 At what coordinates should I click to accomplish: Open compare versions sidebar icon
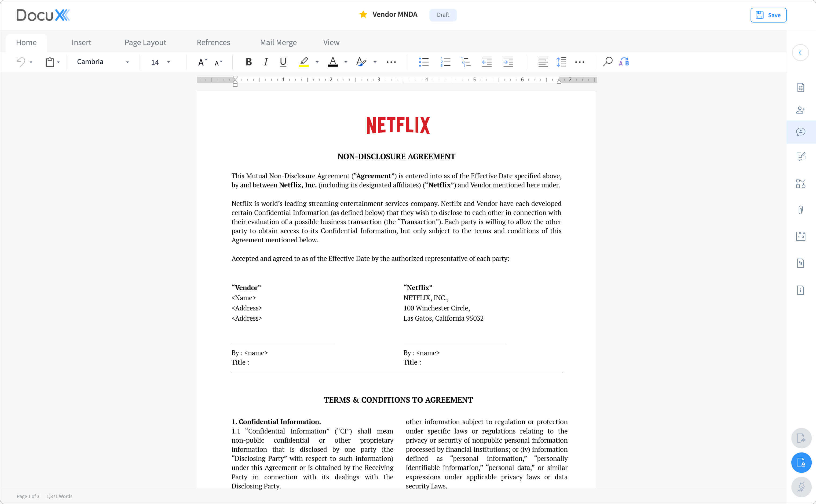click(x=800, y=236)
